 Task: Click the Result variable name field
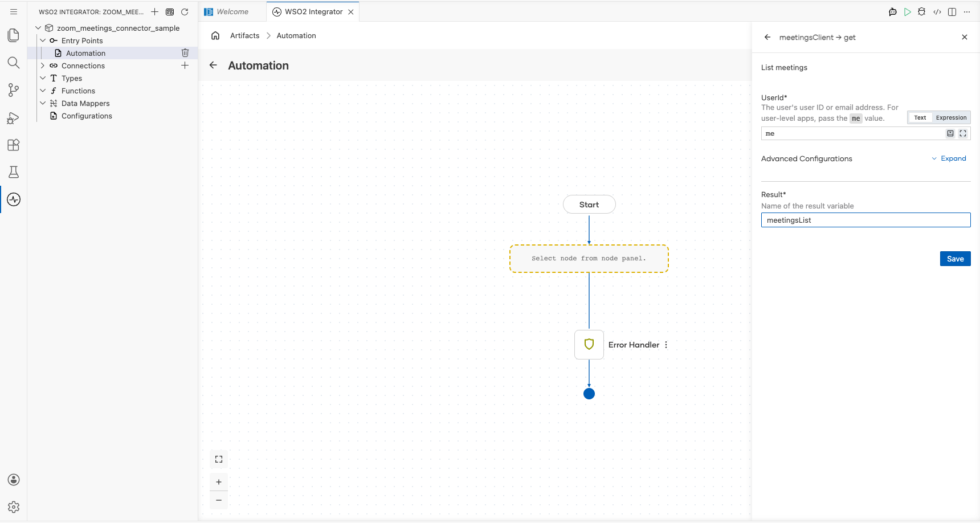click(x=866, y=220)
